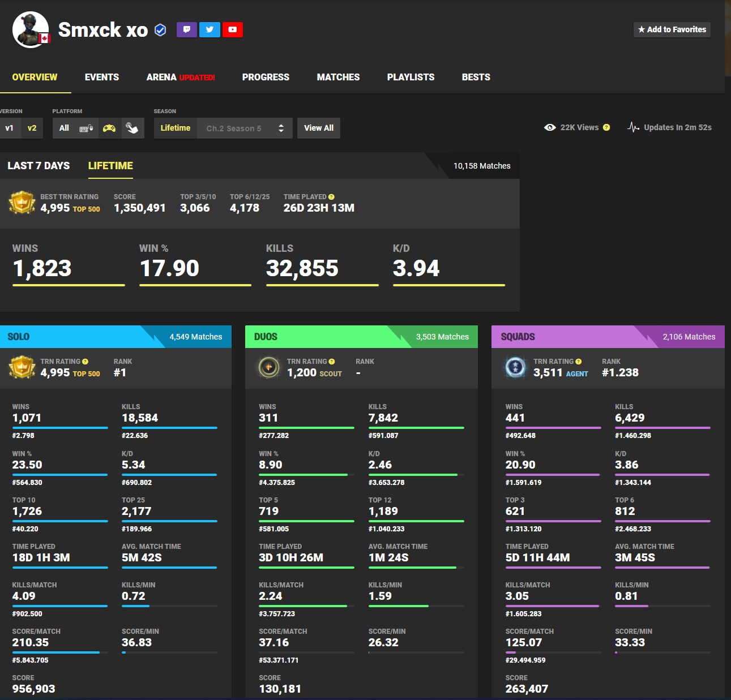Viewport: 731px width, 700px height.
Task: Click the Duos Kills/Min progress bar
Action: click(x=416, y=606)
